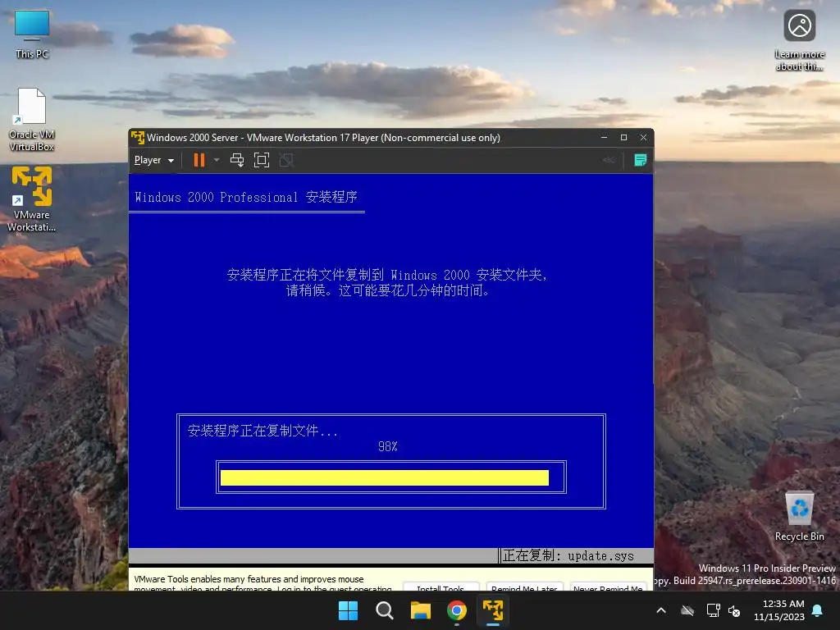Click the update.sys copying status text
840x630 pixels.
point(568,555)
